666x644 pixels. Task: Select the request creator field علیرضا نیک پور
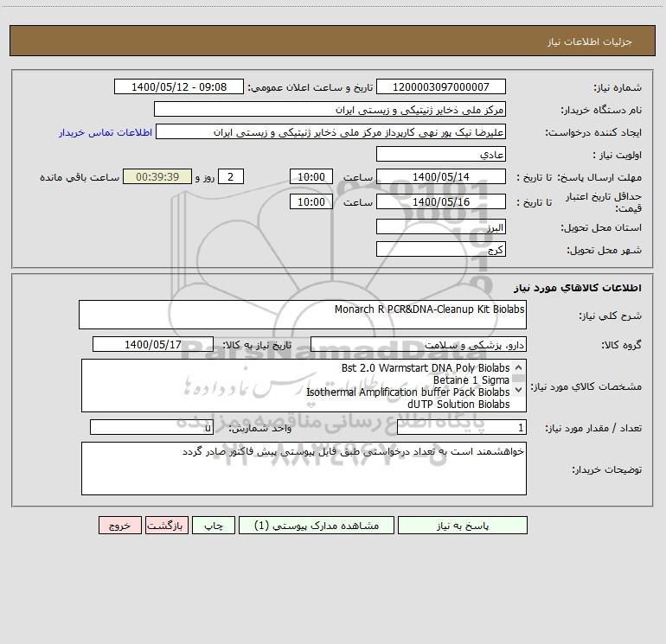click(331, 131)
